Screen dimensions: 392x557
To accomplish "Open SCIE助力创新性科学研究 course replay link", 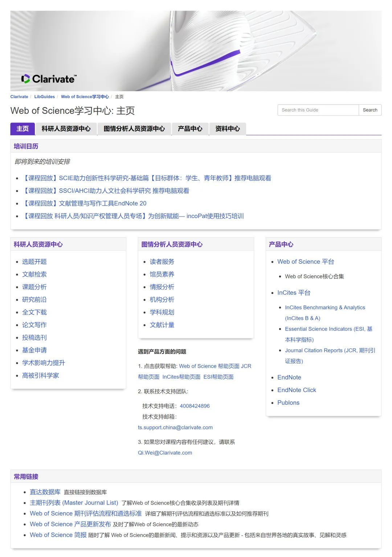I will point(147,178).
